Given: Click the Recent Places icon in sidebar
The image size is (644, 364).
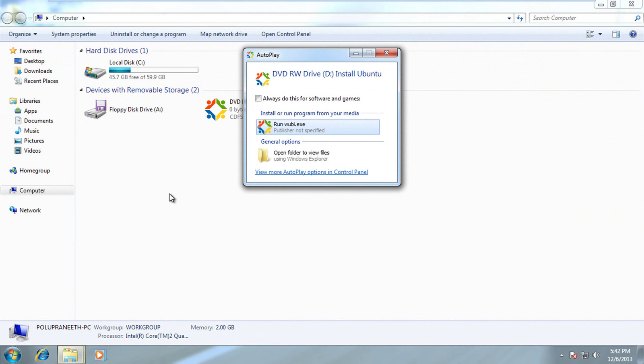Looking at the screenshot, I should coord(18,81).
